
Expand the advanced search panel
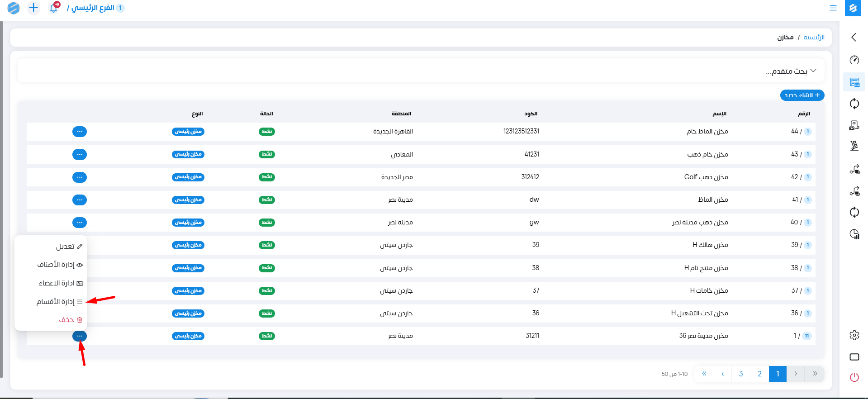tap(791, 71)
